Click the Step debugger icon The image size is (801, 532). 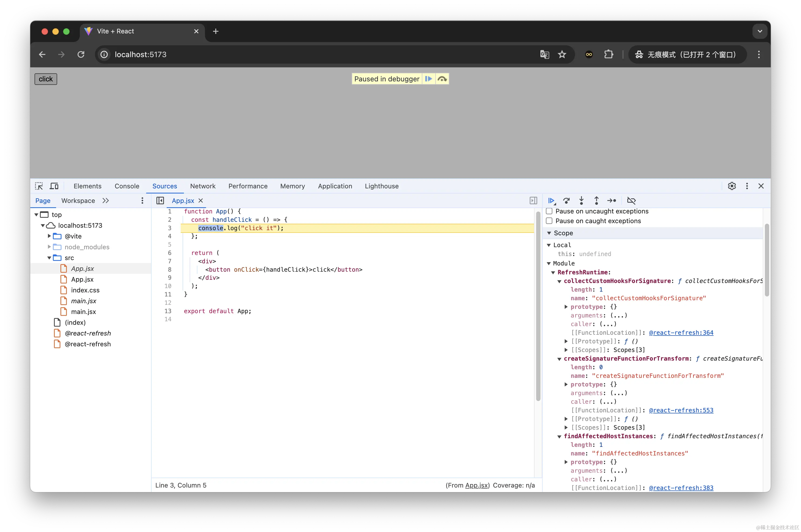click(x=611, y=201)
